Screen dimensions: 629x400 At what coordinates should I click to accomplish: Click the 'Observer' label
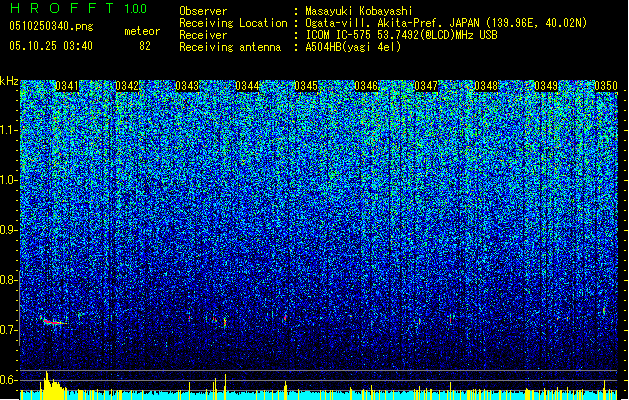[203, 11]
